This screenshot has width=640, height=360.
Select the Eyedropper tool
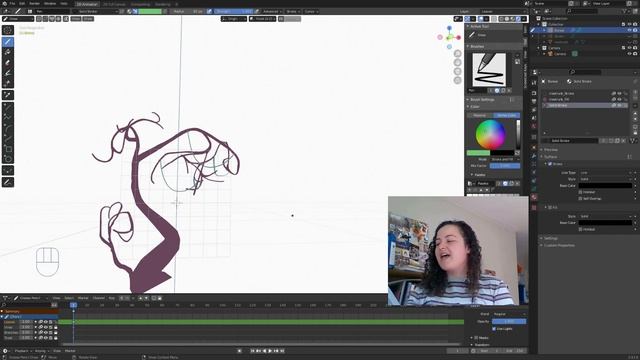8,95
